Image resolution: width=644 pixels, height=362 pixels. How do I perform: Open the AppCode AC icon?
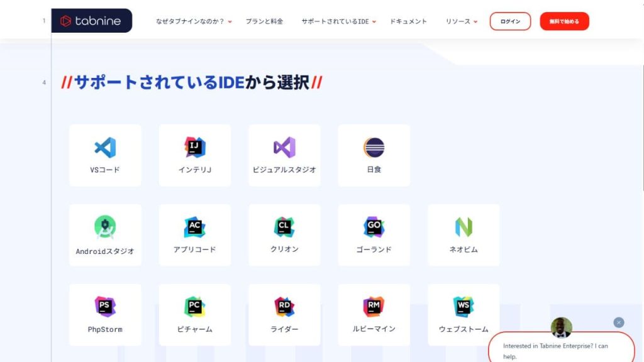click(195, 227)
